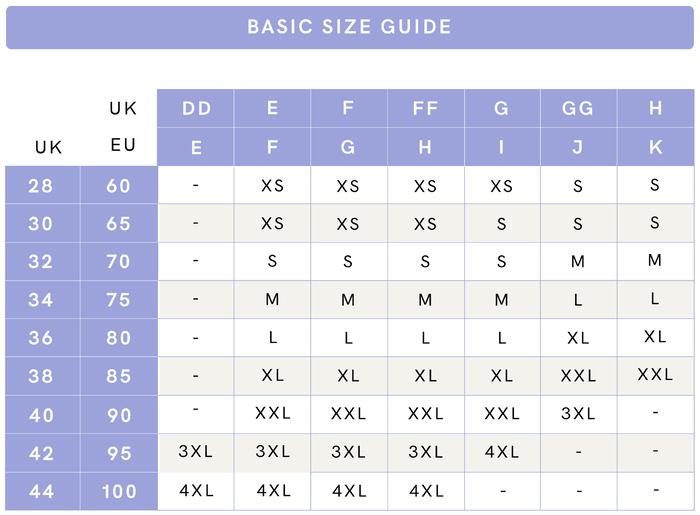The width and height of the screenshot is (700, 515).
Task: Select the UK FF cup column header
Action: 425,108
